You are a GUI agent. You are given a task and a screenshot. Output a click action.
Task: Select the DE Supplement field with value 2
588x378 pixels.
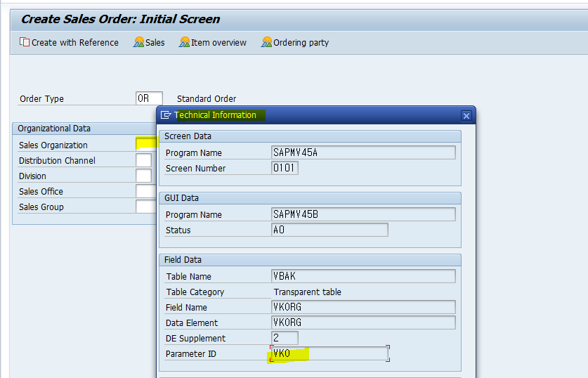(x=285, y=337)
